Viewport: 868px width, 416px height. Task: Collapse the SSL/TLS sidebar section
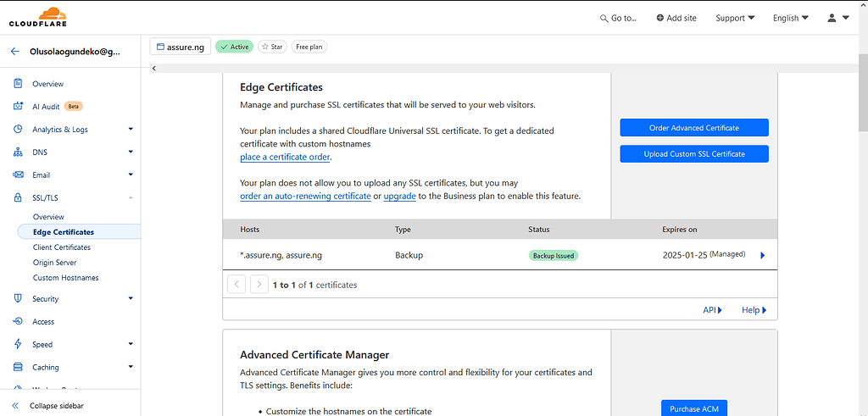(x=131, y=198)
